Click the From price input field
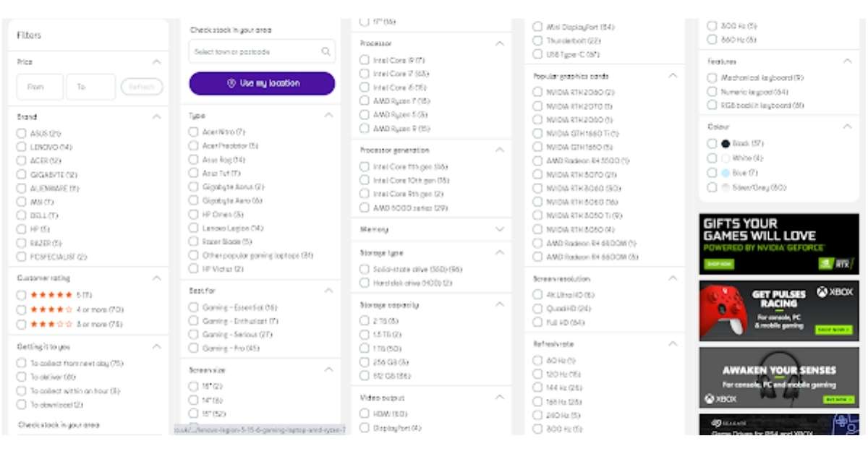The height and width of the screenshot is (454, 868). pyautogui.click(x=40, y=87)
